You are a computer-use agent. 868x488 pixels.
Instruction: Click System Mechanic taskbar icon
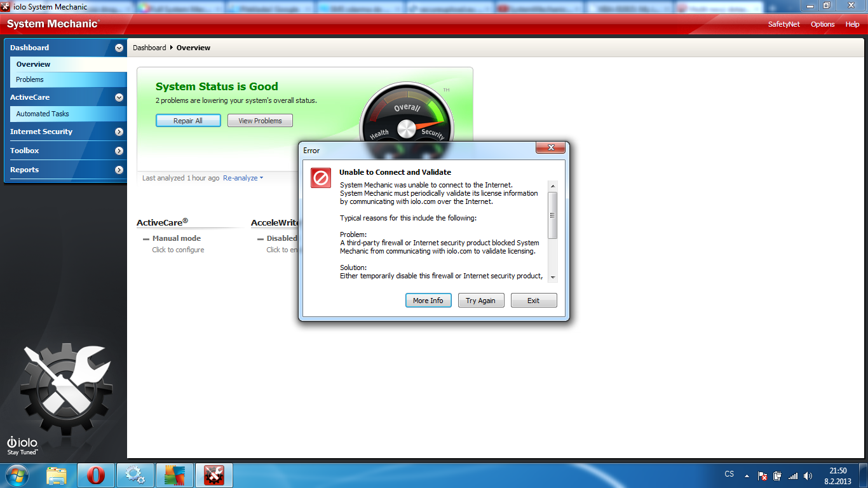214,475
